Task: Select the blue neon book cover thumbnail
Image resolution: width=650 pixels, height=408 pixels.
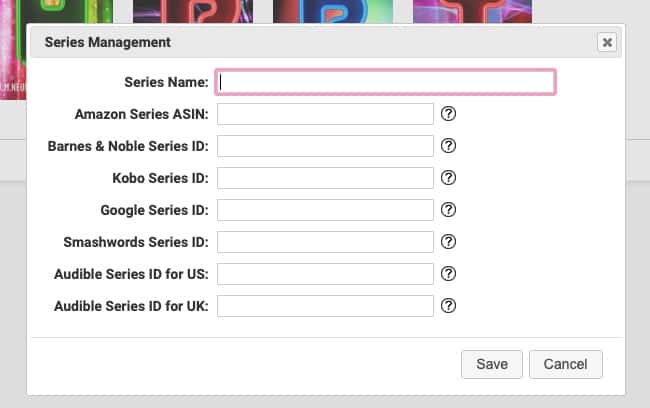Action: coord(333,11)
